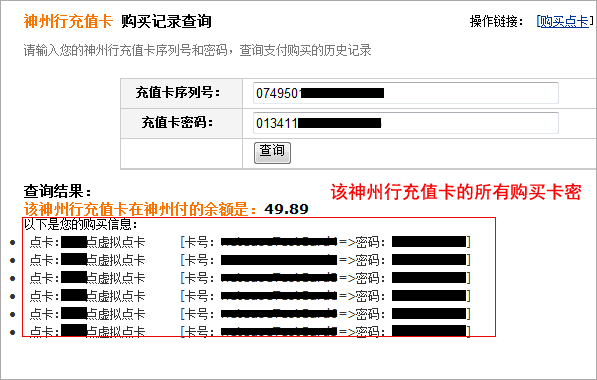Click the 操作链接 label
Image resolution: width=597 pixels, height=380 pixels.
click(x=496, y=21)
